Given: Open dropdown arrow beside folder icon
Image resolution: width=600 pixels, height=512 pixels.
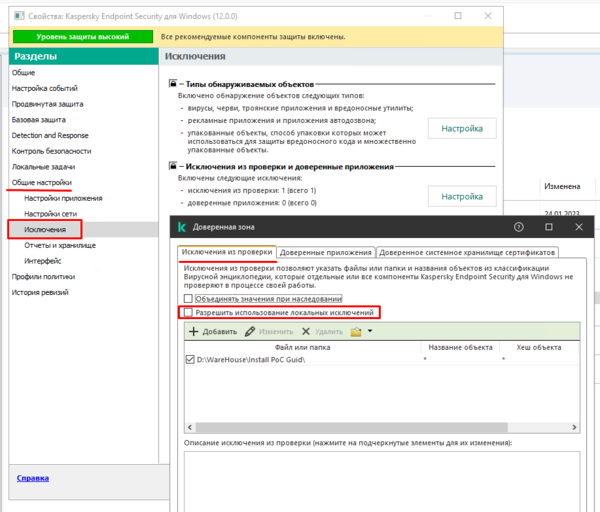Looking at the screenshot, I should [370, 331].
